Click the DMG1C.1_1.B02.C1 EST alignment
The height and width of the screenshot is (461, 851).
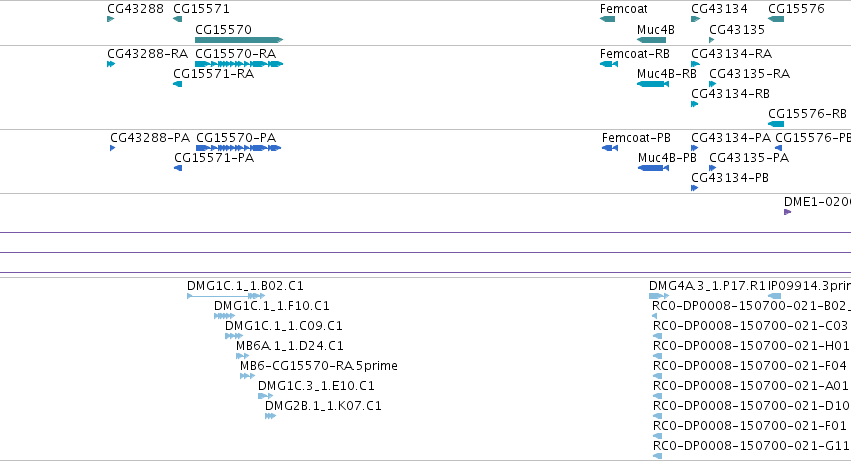226,296
